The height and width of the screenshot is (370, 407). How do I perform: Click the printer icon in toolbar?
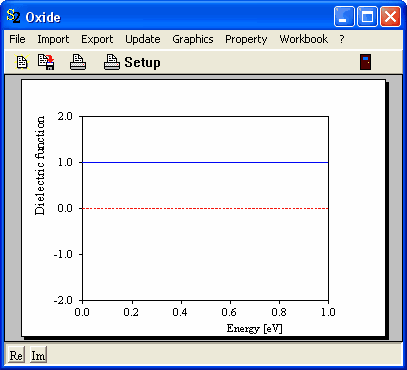[78, 62]
